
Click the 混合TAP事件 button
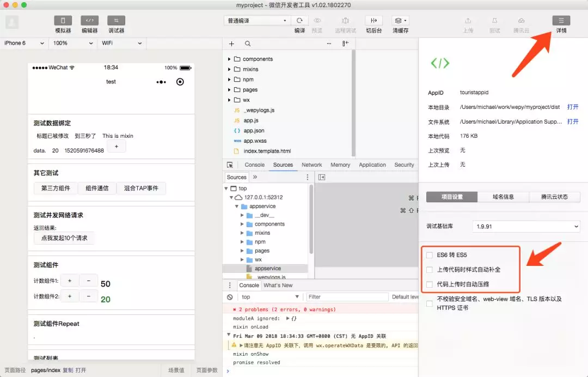click(141, 188)
